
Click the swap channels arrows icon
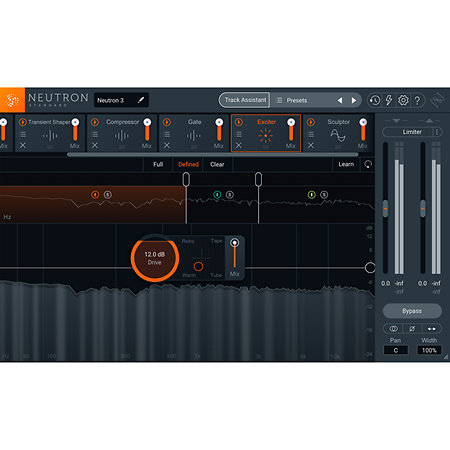tap(431, 329)
